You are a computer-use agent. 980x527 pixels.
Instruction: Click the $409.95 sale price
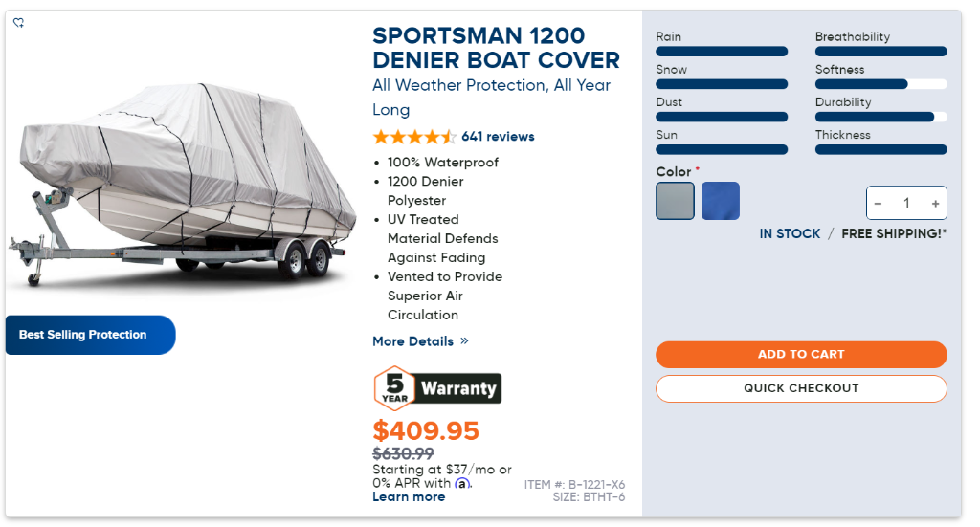point(425,431)
